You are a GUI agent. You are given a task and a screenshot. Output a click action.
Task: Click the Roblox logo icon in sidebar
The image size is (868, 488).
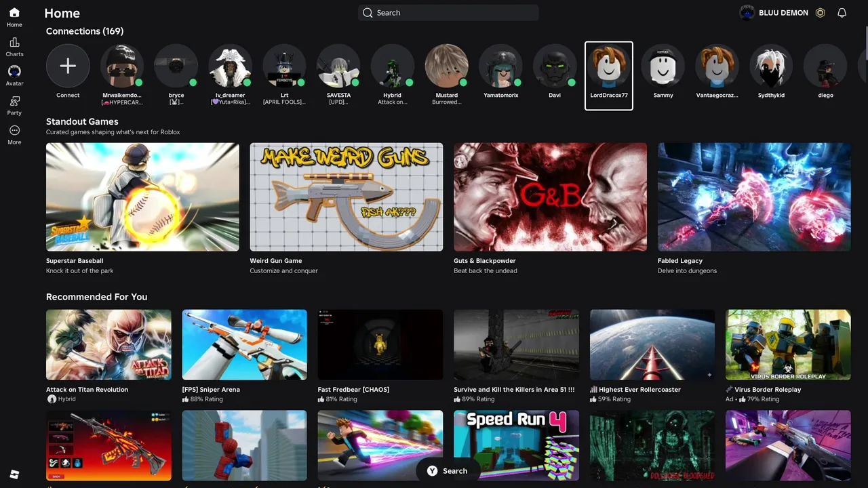pos(14,474)
